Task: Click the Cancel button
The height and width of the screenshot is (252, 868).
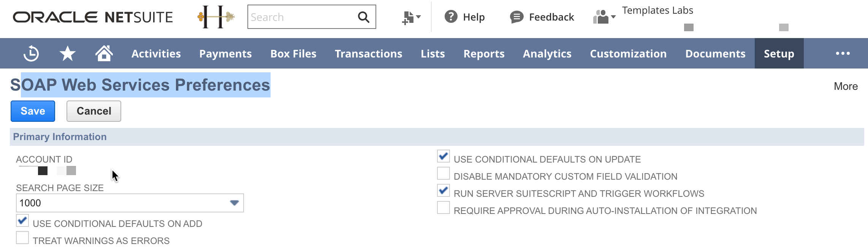Action: click(94, 111)
